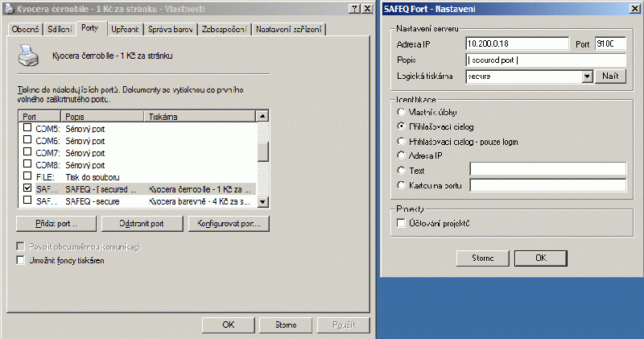644x339 pixels.
Task: Enable Umožnit fondy tiskáren checkbox
Action: pyautogui.click(x=20, y=260)
